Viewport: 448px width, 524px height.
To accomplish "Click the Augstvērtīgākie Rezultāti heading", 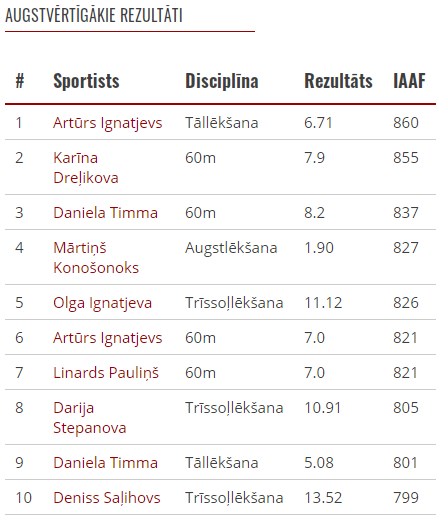I will click(94, 15).
